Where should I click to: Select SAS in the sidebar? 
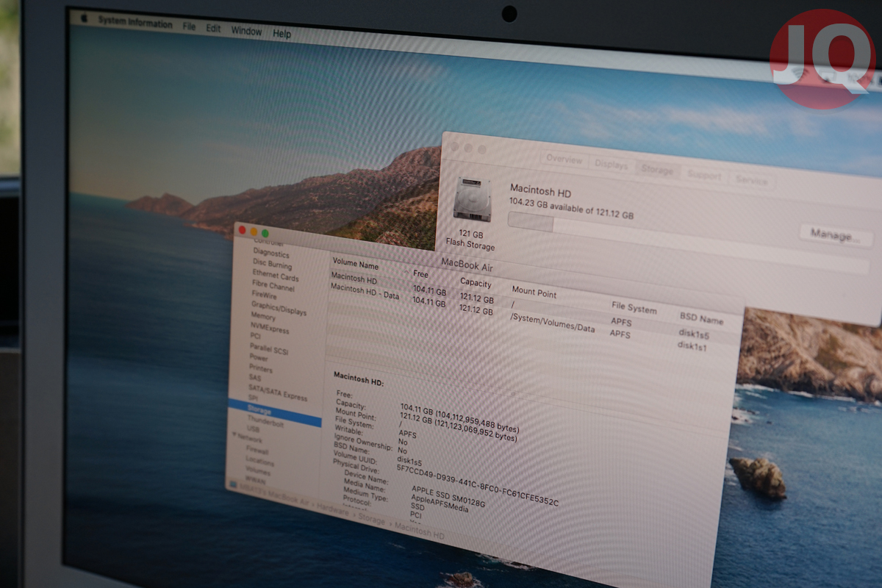tap(254, 378)
